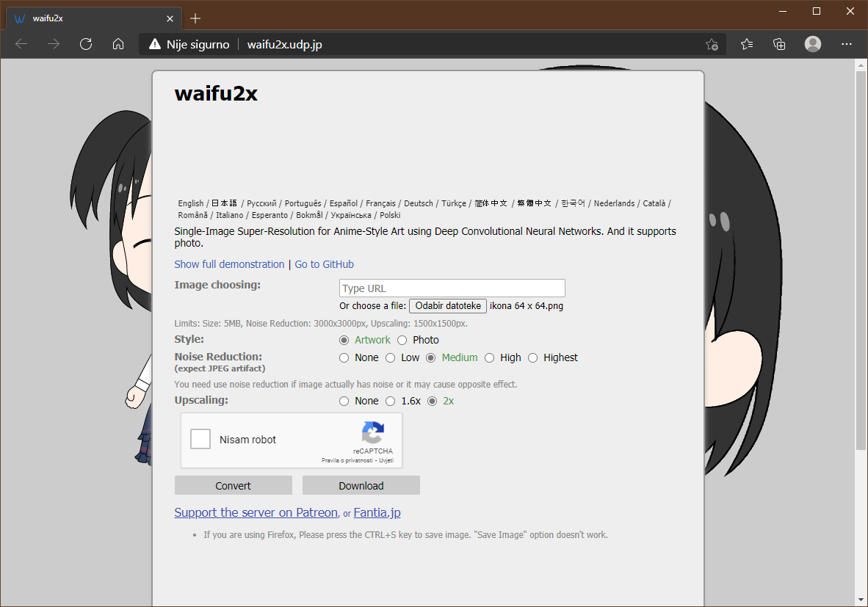Add page to favorites star icon
The width and height of the screenshot is (868, 607).
coord(712,44)
